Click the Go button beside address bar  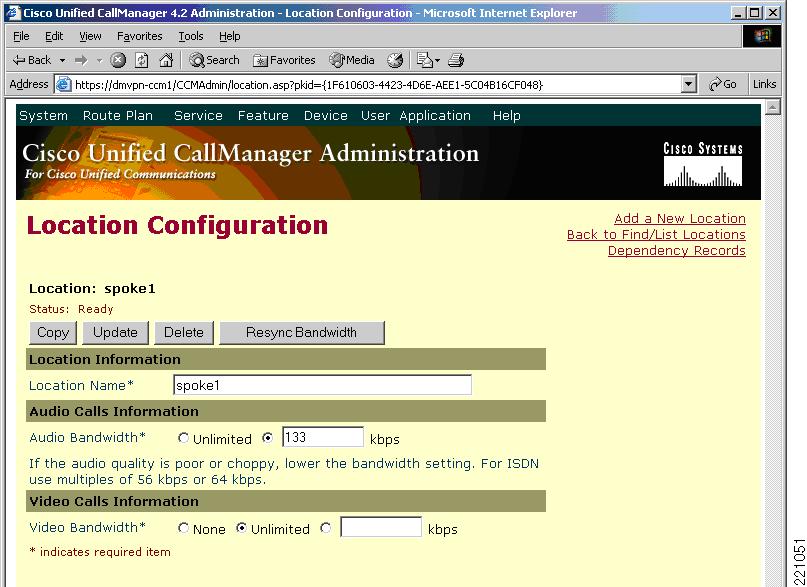[723, 84]
